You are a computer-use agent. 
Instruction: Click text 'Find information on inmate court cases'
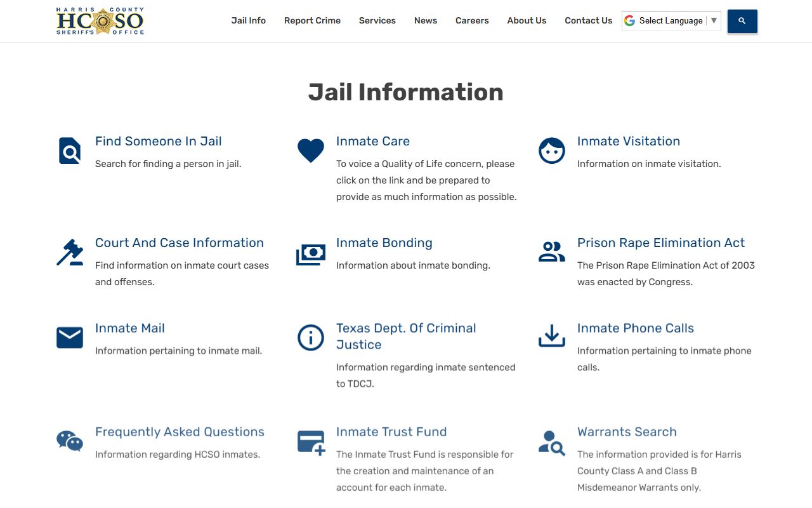[x=182, y=265]
